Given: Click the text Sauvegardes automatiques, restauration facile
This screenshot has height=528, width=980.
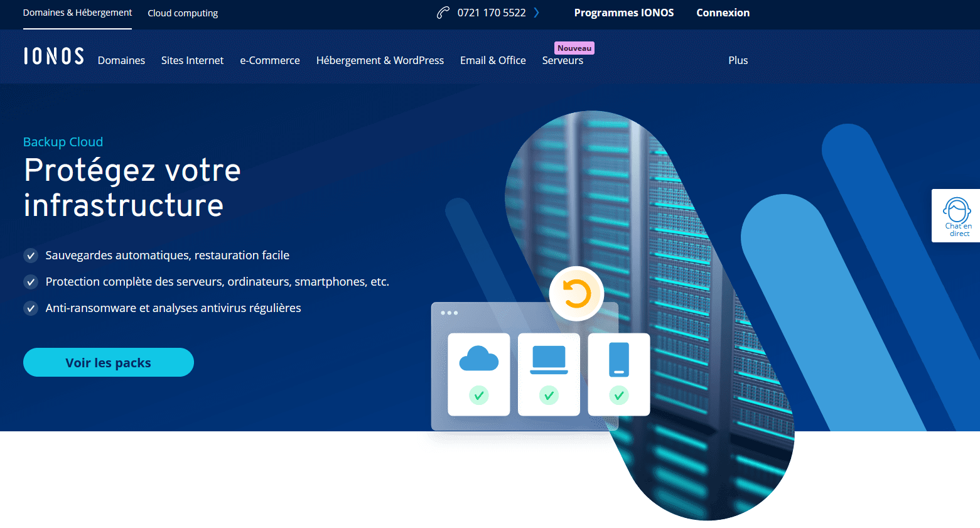Looking at the screenshot, I should (167, 256).
